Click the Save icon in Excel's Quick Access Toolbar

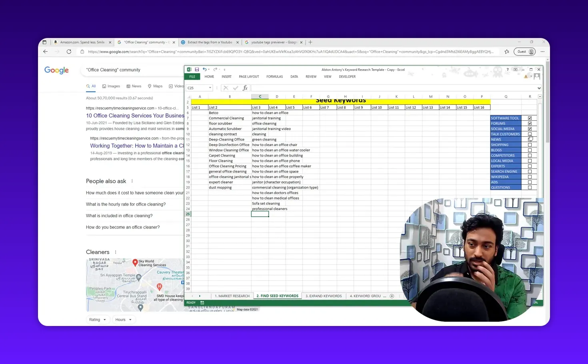(x=197, y=69)
